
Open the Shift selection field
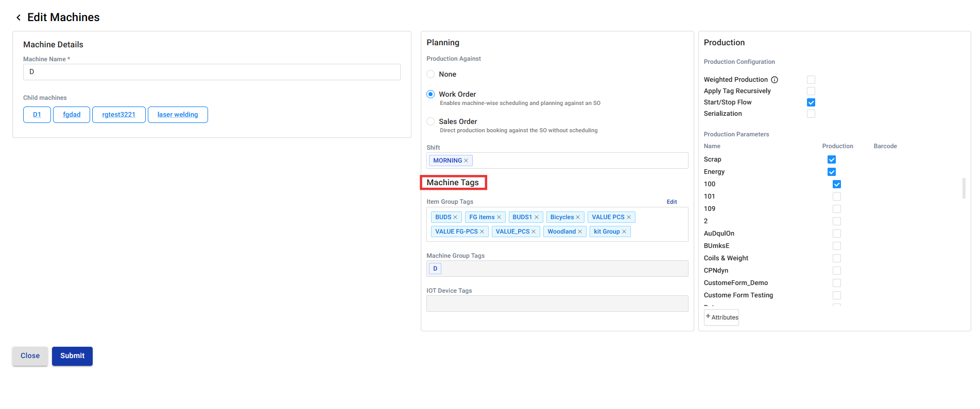click(577, 161)
